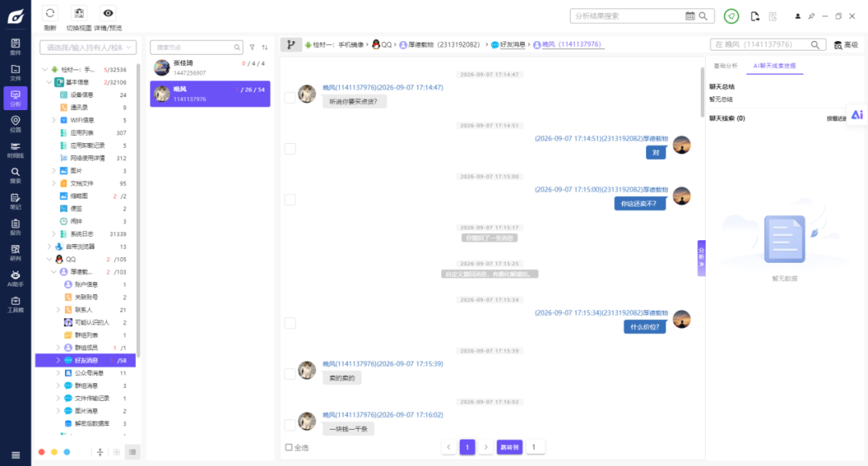The image size is (868, 466).
Task: Open the AI助手 assistant in sidebar
Action: click(x=15, y=278)
